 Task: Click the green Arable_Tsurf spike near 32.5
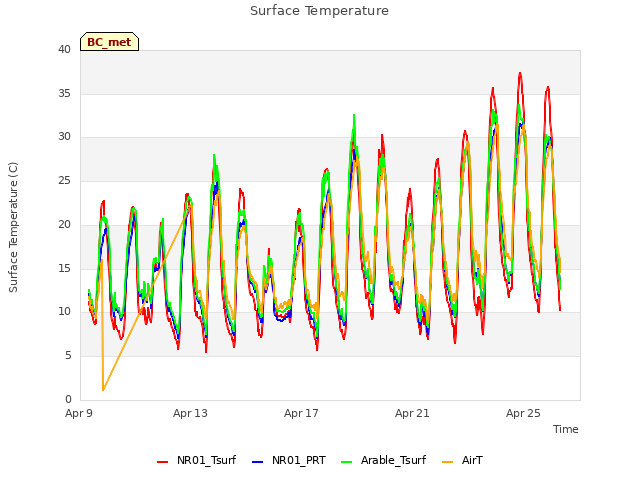(354, 115)
